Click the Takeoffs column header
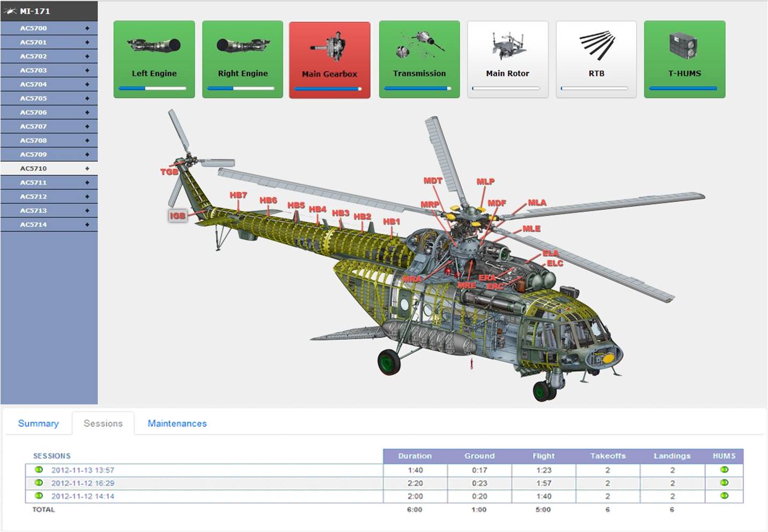This screenshot has height=532, width=768. point(608,456)
